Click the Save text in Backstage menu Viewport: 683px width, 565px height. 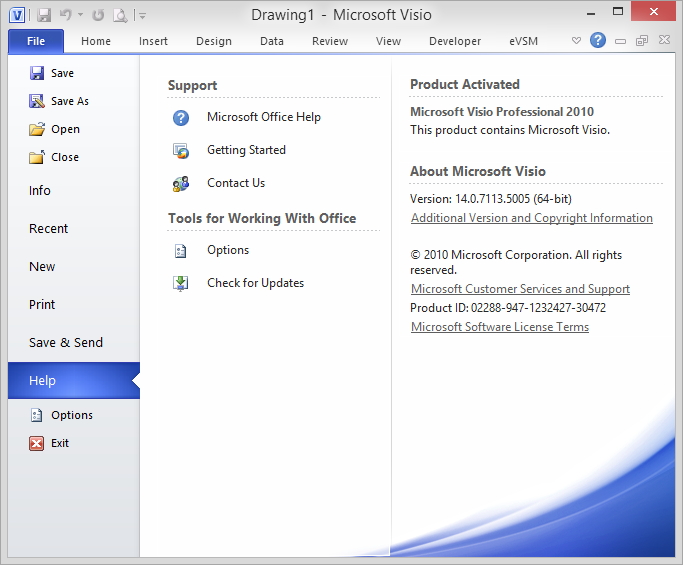point(62,73)
